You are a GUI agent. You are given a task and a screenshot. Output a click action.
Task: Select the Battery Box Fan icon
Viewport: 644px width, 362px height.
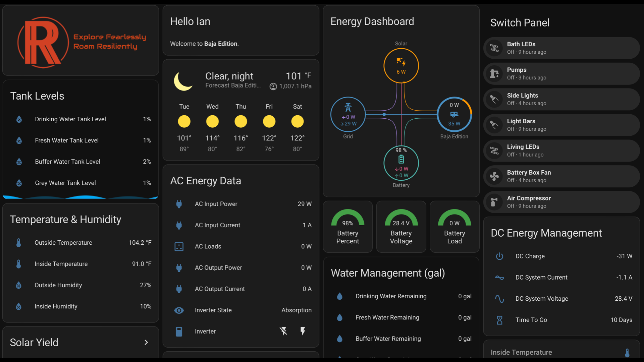tap(495, 176)
